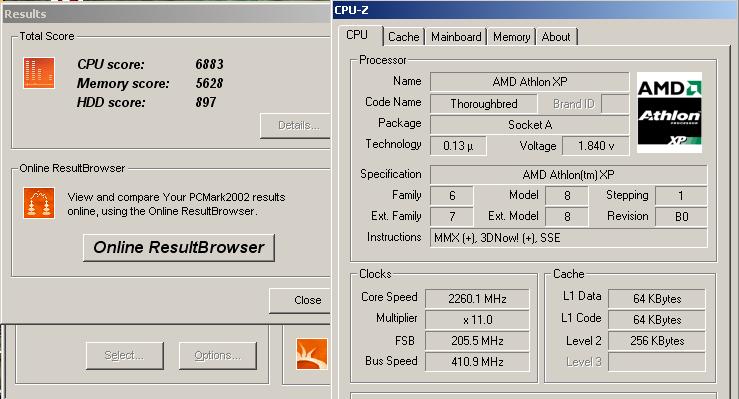Click the Voltage field 1.840 v
This screenshot has width=739, height=399.
(x=596, y=146)
